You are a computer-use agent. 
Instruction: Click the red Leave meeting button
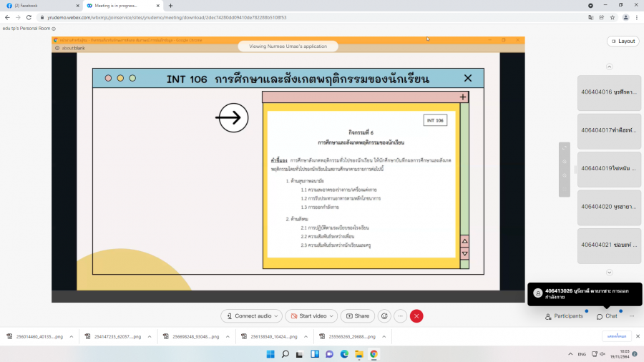coord(416,315)
